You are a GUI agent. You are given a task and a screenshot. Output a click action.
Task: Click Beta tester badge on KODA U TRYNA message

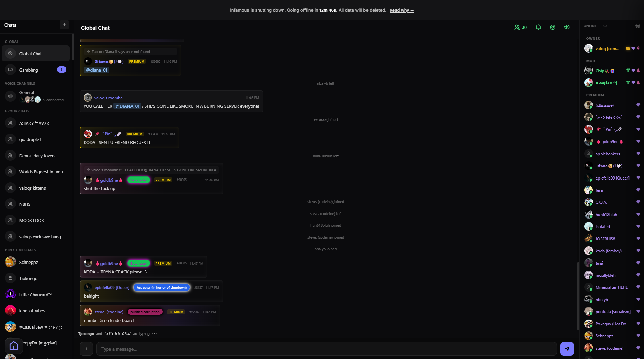click(x=139, y=264)
